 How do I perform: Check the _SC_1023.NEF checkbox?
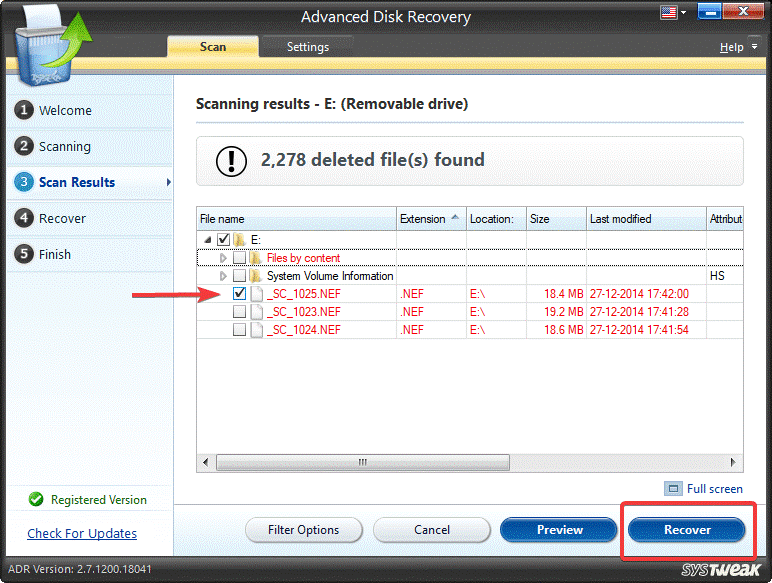point(239,312)
